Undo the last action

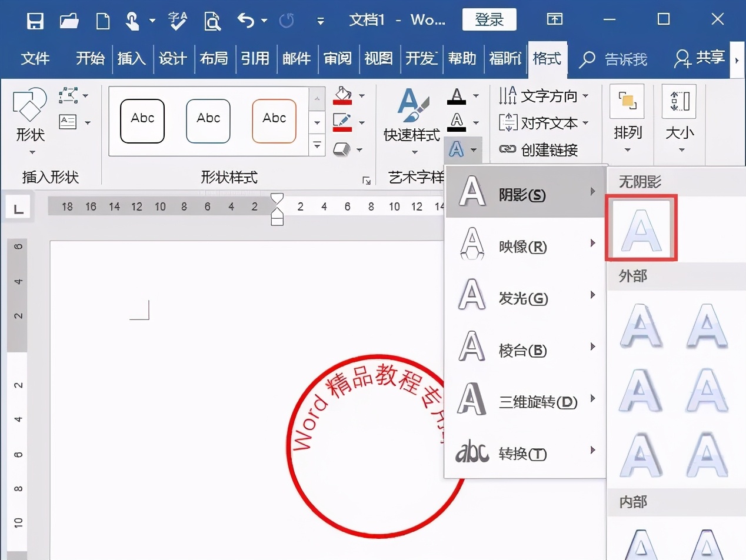tap(246, 21)
